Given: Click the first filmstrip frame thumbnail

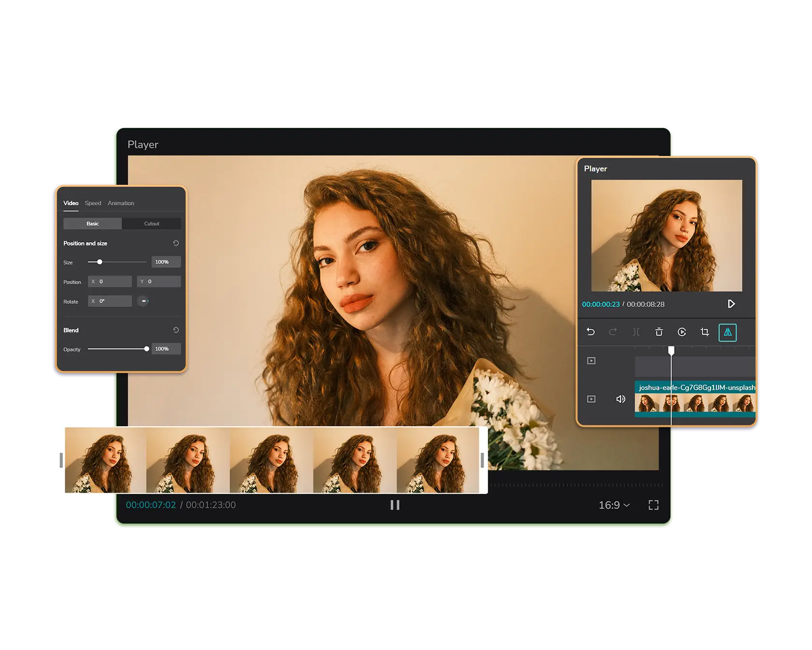Looking at the screenshot, I should point(106,460).
